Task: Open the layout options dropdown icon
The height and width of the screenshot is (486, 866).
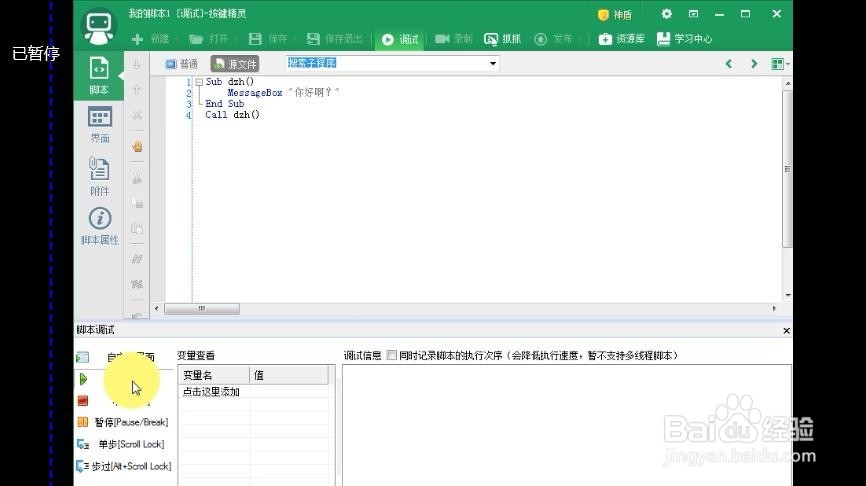Action: [x=780, y=64]
